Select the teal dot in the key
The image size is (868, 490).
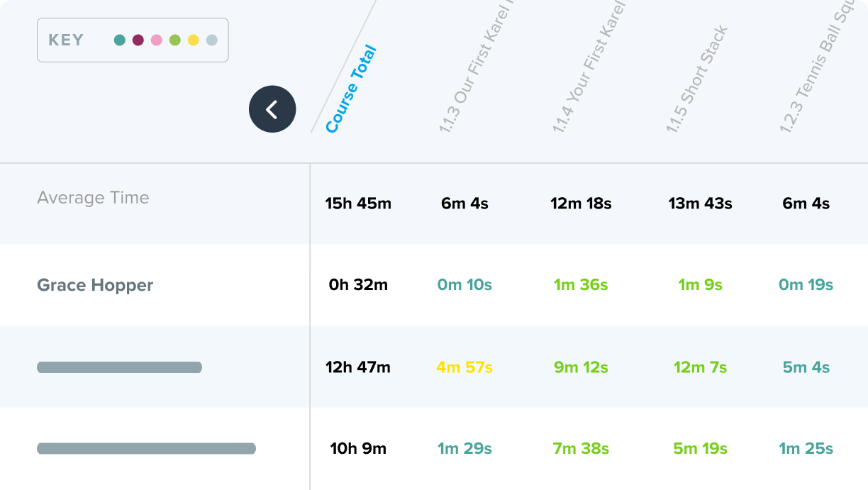pyautogui.click(x=120, y=40)
